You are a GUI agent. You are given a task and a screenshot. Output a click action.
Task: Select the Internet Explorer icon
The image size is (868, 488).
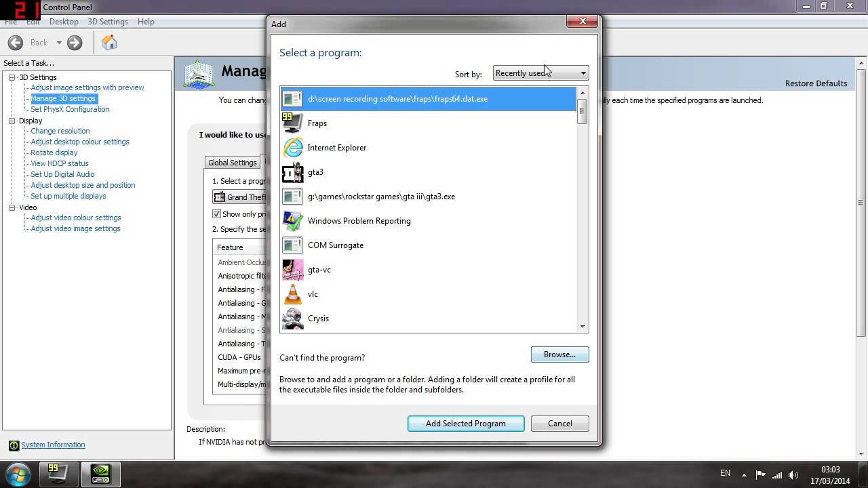point(292,148)
